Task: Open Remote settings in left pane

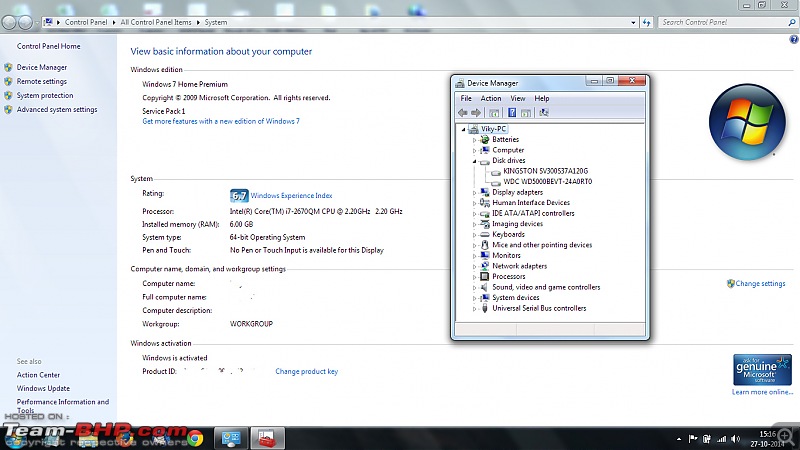Action: pos(41,81)
